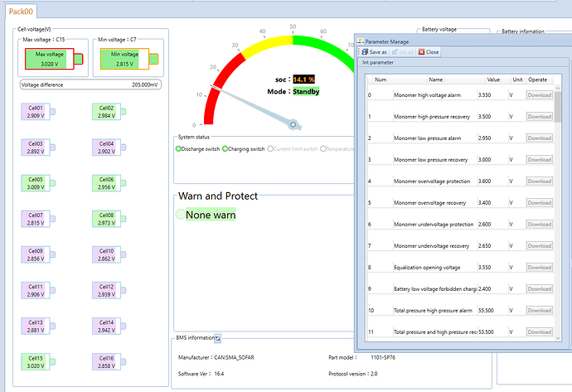Click the 14.1 % SOC value
572x392 pixels.
pyautogui.click(x=303, y=80)
